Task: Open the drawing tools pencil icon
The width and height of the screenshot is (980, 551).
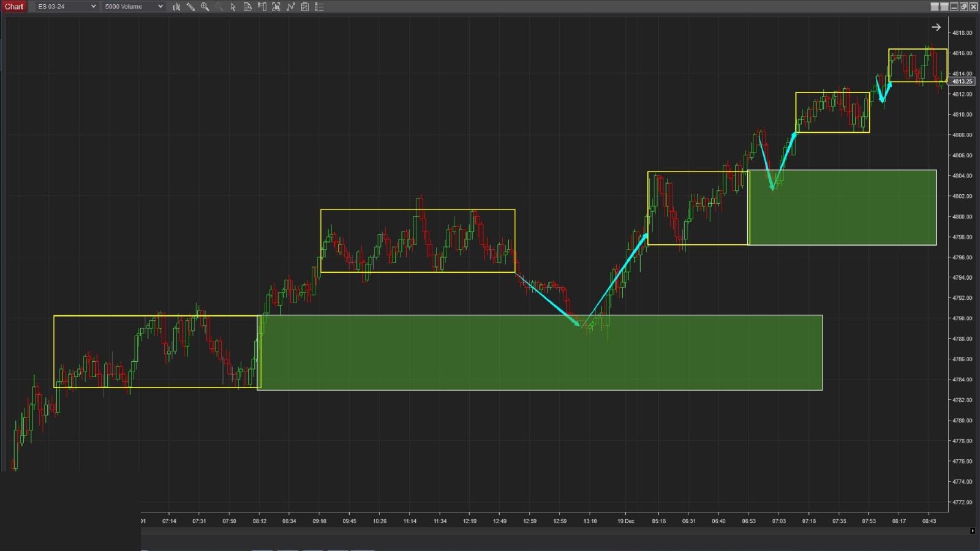Action: click(190, 7)
